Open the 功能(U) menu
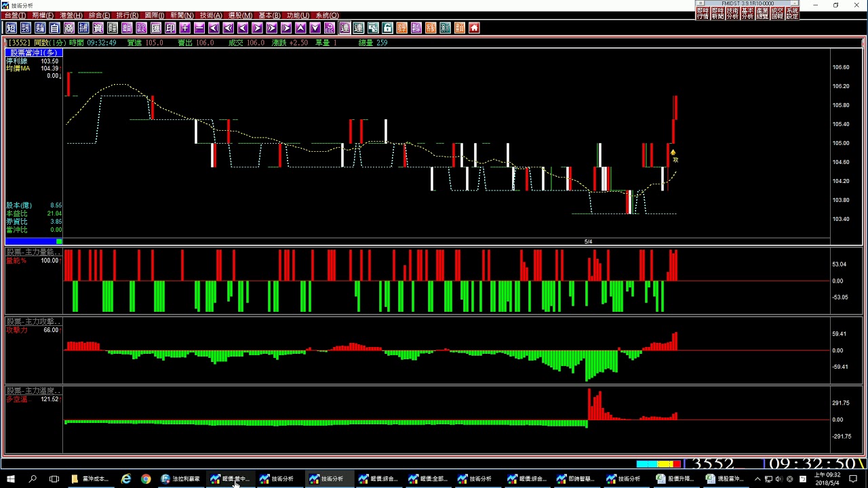The image size is (868, 488). (x=298, y=15)
